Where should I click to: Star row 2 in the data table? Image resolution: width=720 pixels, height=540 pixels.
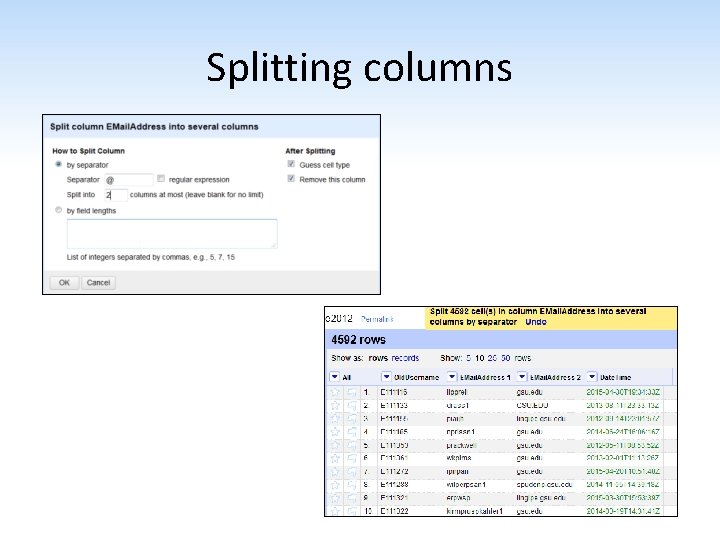(335, 405)
